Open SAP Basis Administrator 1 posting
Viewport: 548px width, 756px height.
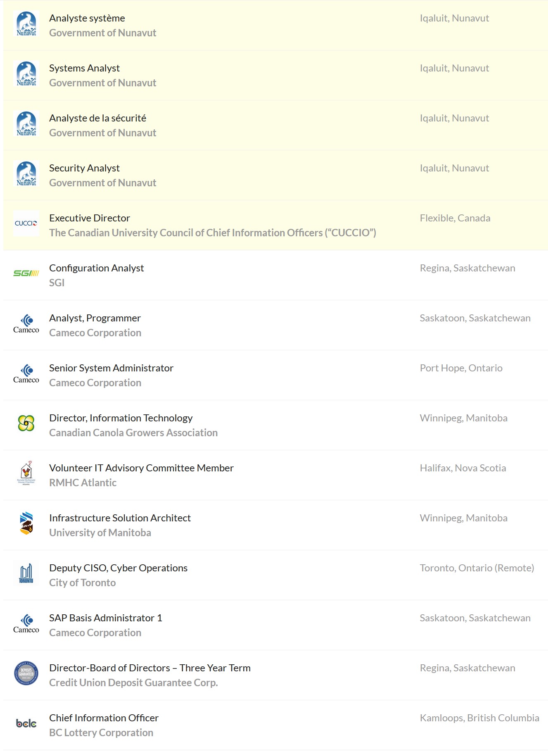pos(105,618)
